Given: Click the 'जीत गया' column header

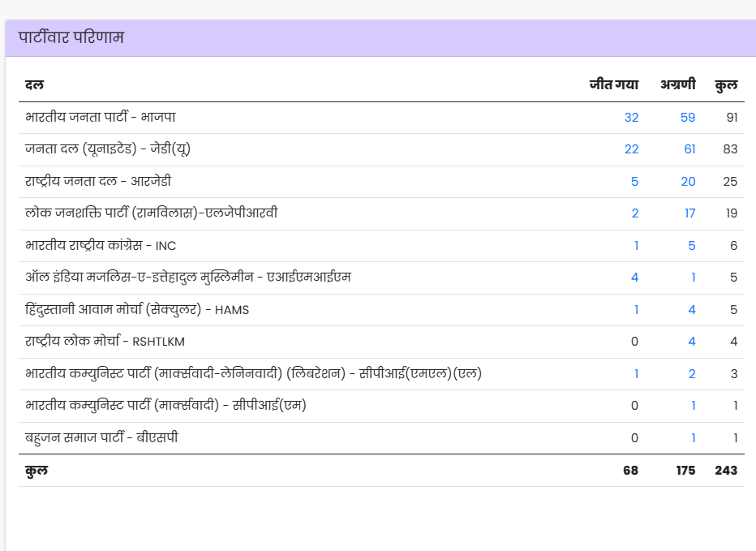Looking at the screenshot, I should pos(613,84).
